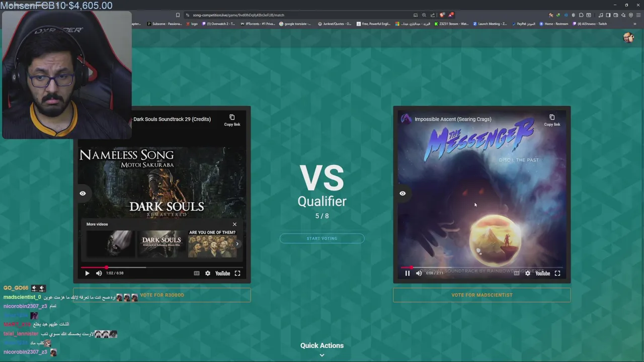Pause the Impossible Ascent video
This screenshot has height=362, width=644.
[408, 273]
